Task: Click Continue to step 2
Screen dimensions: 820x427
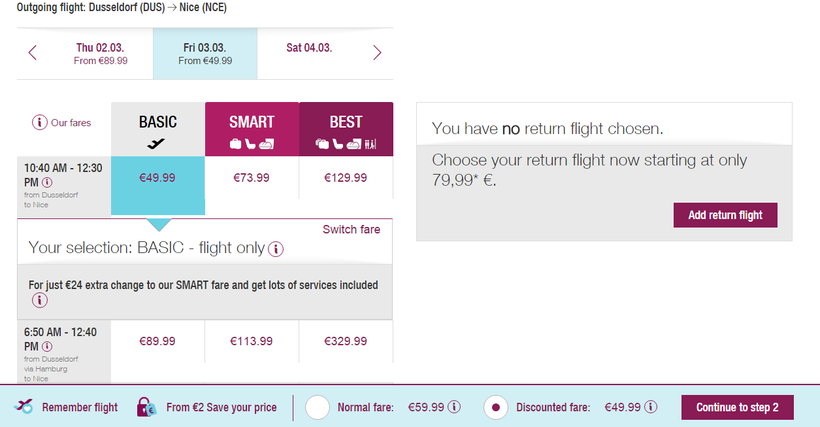Action: 737,407
